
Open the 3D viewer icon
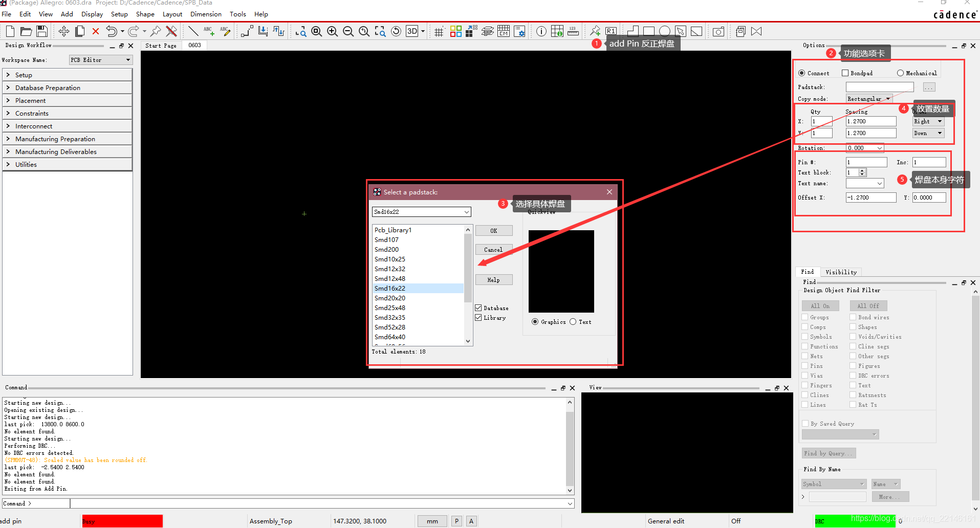pos(412,32)
